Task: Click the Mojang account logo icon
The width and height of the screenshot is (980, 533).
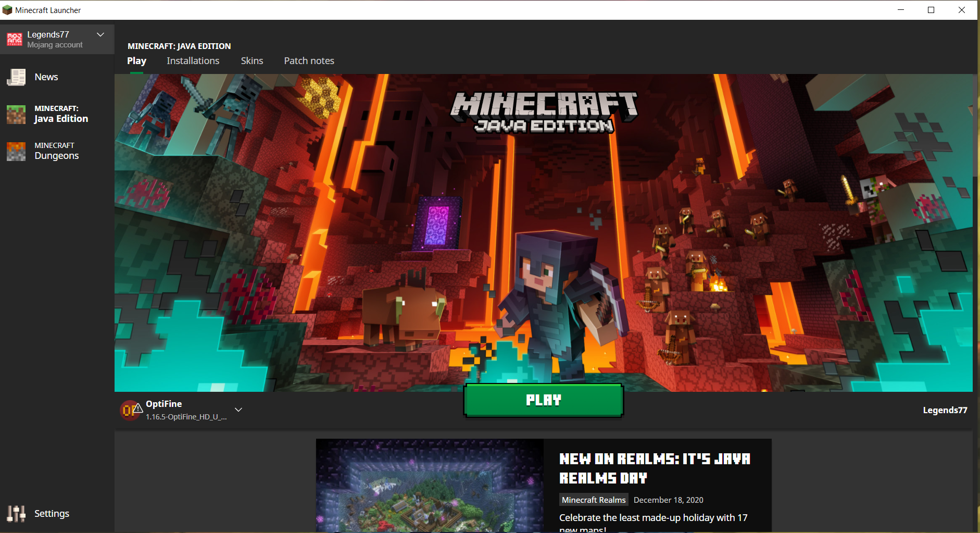Action: click(x=15, y=39)
